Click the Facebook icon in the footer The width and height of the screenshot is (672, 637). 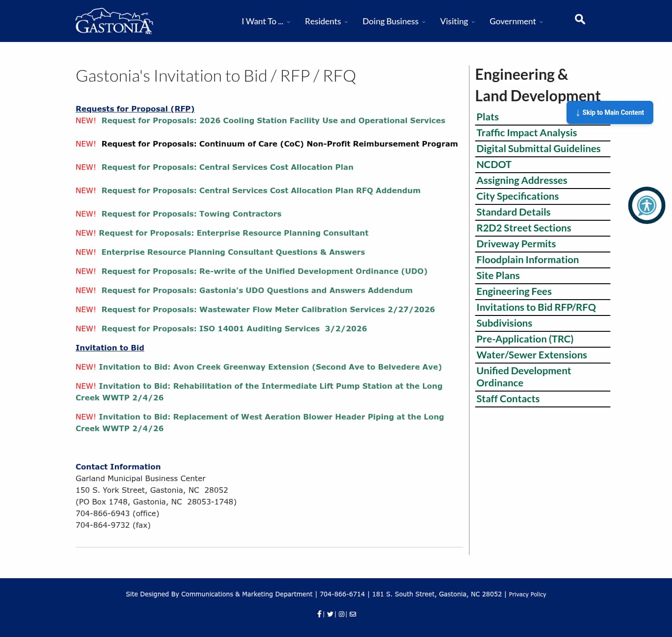319,614
